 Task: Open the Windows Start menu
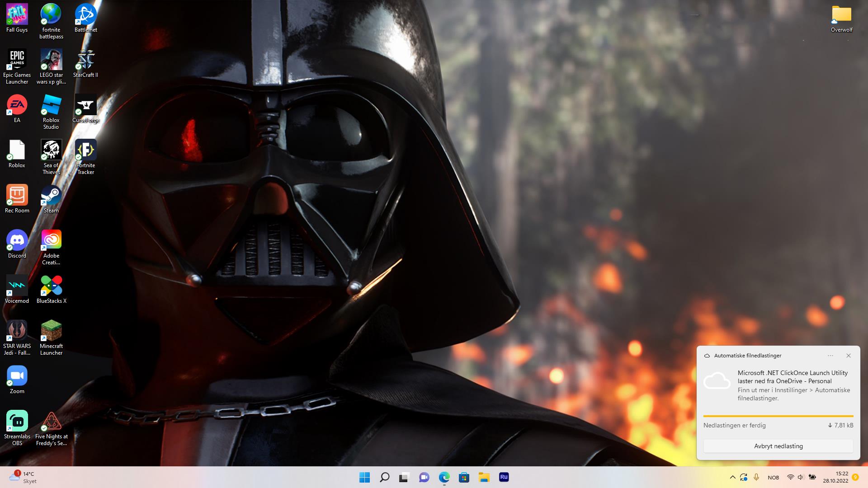(364, 477)
